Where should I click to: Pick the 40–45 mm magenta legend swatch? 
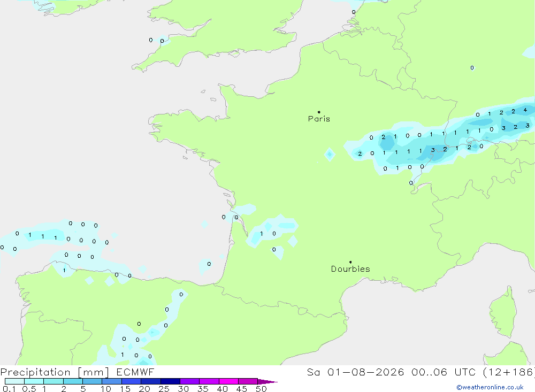pos(228,381)
